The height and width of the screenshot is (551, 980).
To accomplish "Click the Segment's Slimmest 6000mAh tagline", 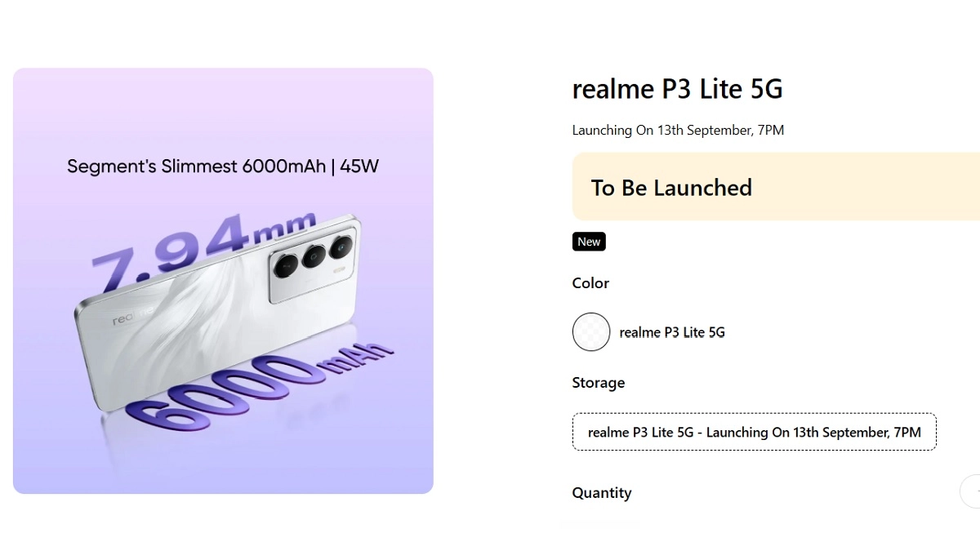I will pos(223,167).
